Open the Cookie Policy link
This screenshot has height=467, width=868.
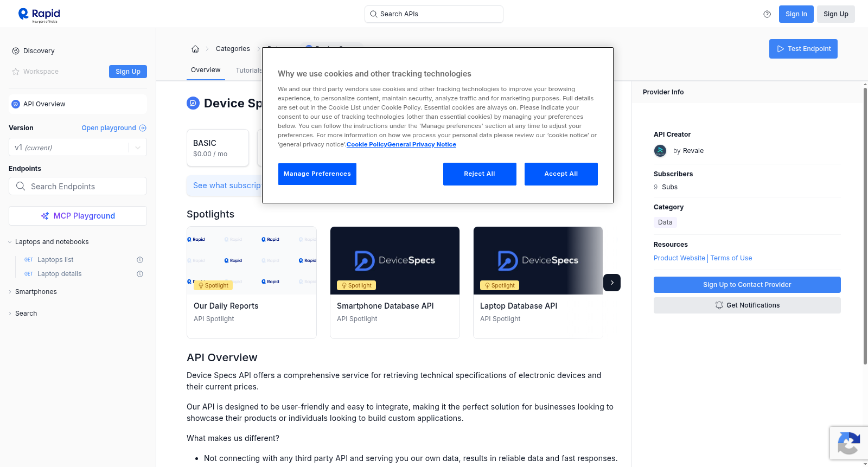(x=367, y=144)
